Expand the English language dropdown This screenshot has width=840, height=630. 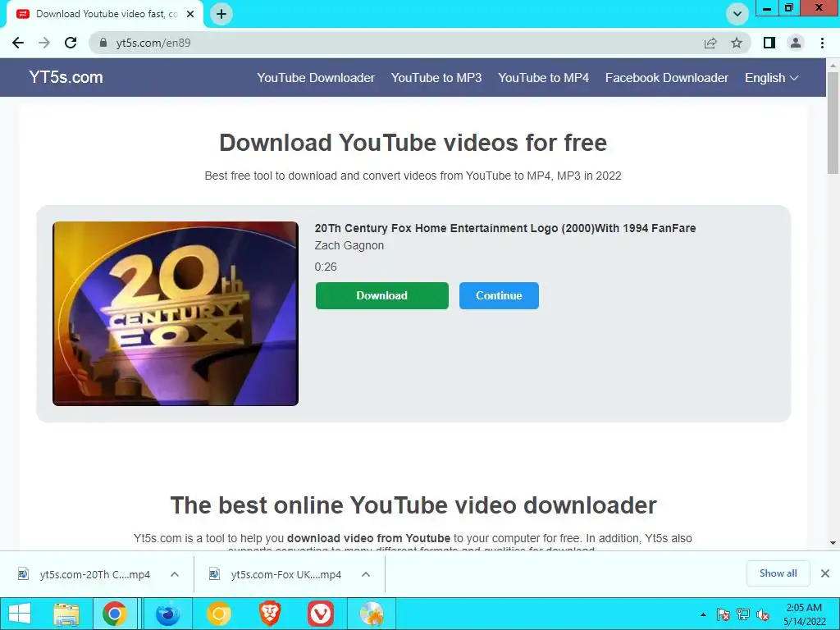click(x=771, y=78)
